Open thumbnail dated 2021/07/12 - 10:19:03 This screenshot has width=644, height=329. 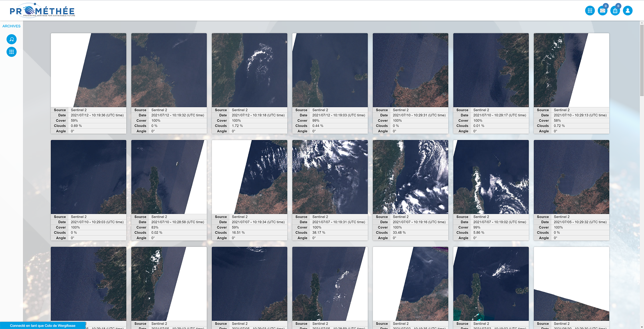point(330,70)
